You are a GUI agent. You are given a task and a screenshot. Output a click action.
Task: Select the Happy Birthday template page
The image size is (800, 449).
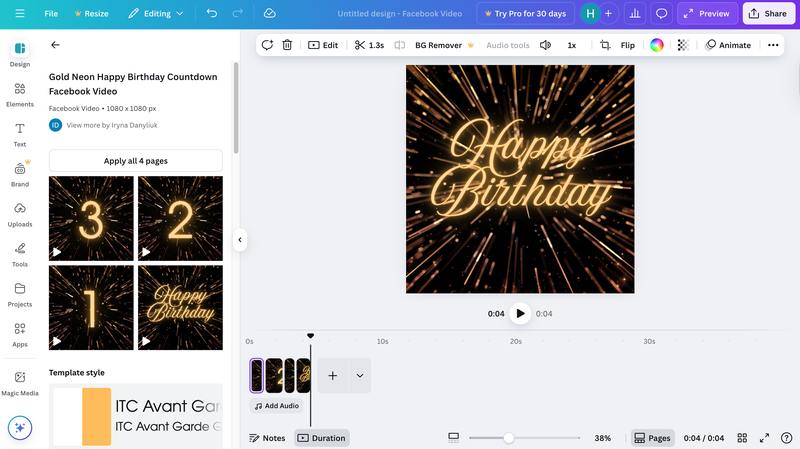tap(180, 308)
